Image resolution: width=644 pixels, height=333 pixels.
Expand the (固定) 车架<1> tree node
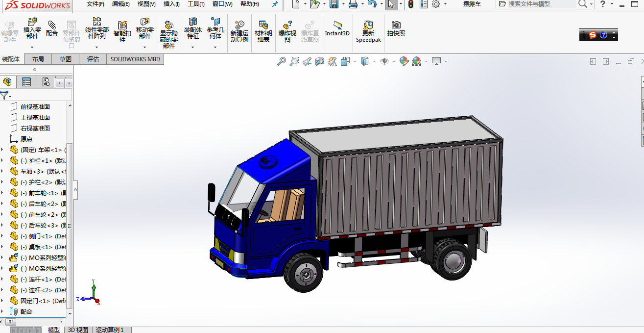point(2,150)
